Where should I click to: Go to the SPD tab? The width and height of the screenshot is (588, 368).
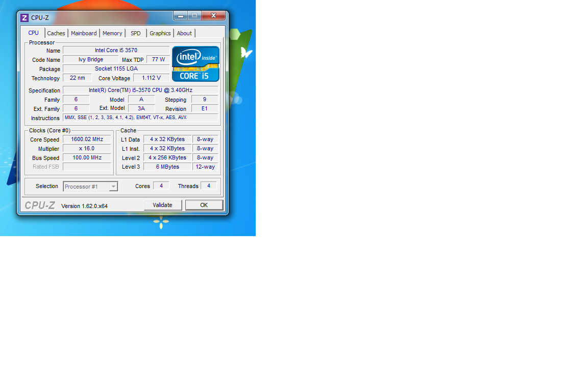pos(136,33)
